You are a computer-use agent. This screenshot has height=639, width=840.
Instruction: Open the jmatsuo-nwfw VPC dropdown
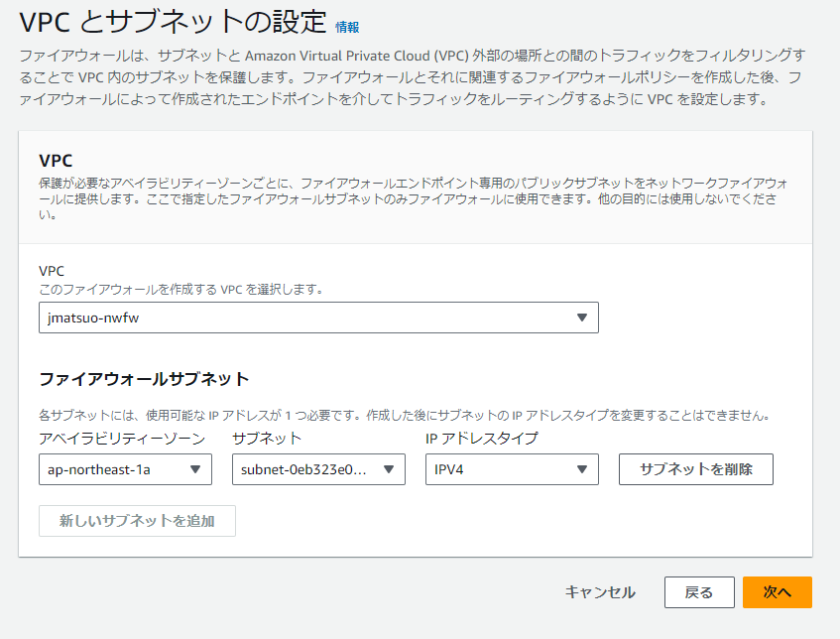(318, 318)
